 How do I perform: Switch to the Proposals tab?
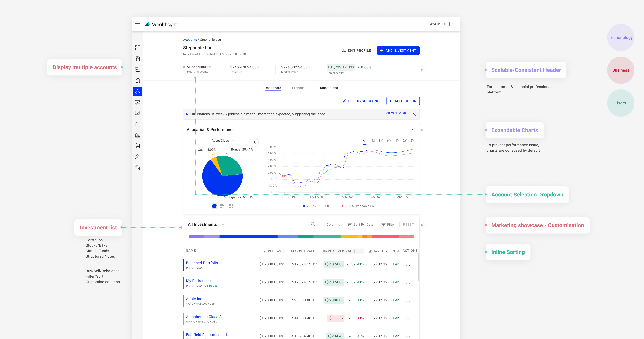click(299, 88)
